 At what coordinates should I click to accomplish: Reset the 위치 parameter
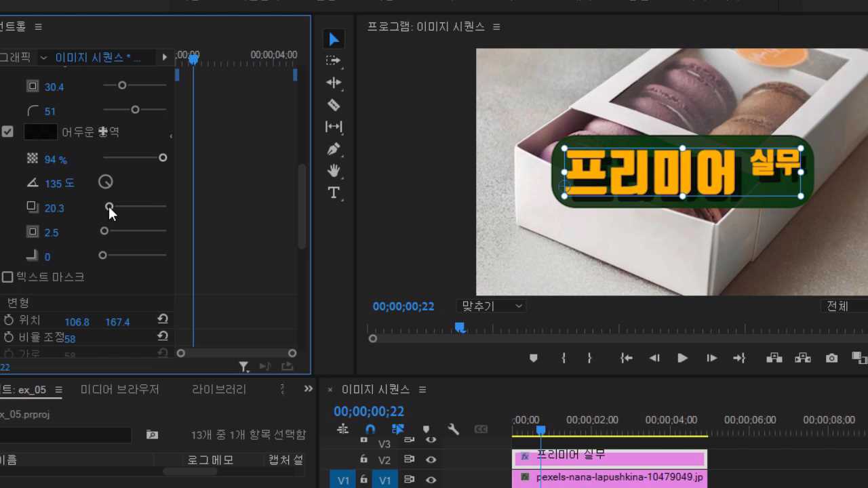[163, 319]
